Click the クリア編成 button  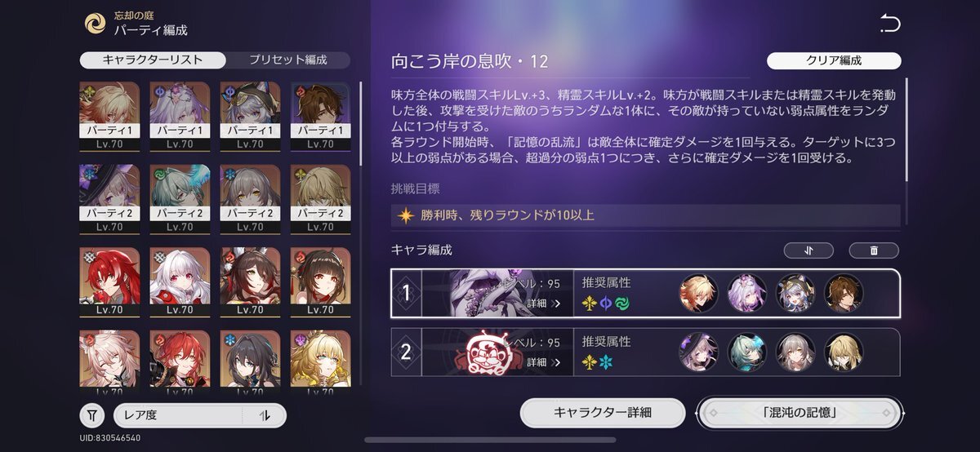[x=834, y=60]
